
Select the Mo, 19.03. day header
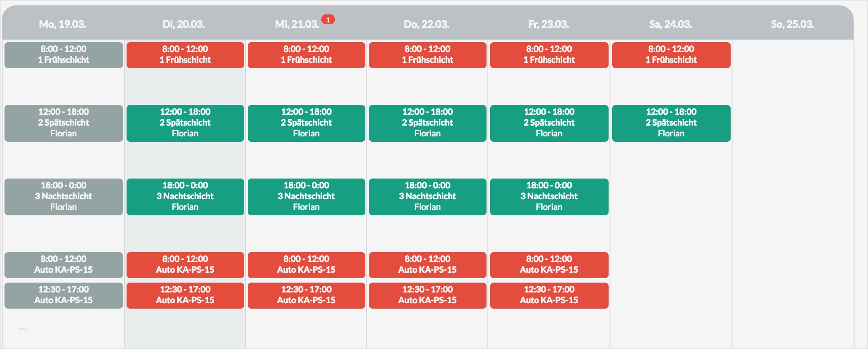point(63,24)
